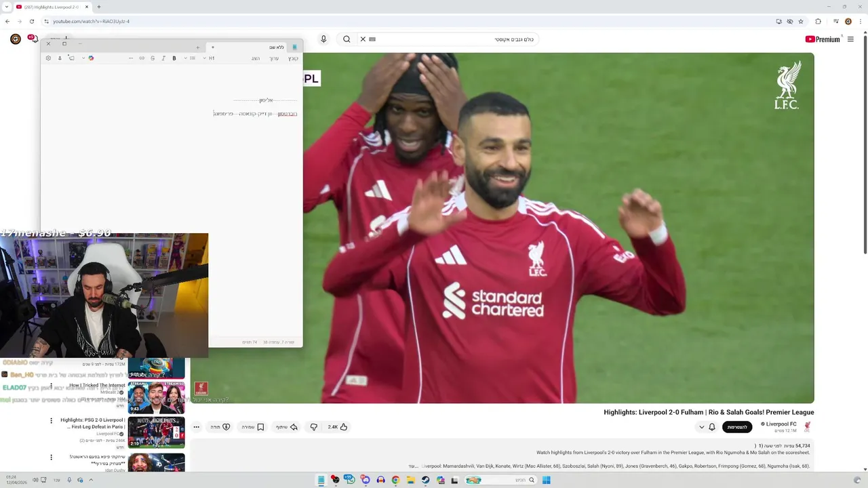Open options menu for How I Tricked The Internet

pos(51,386)
